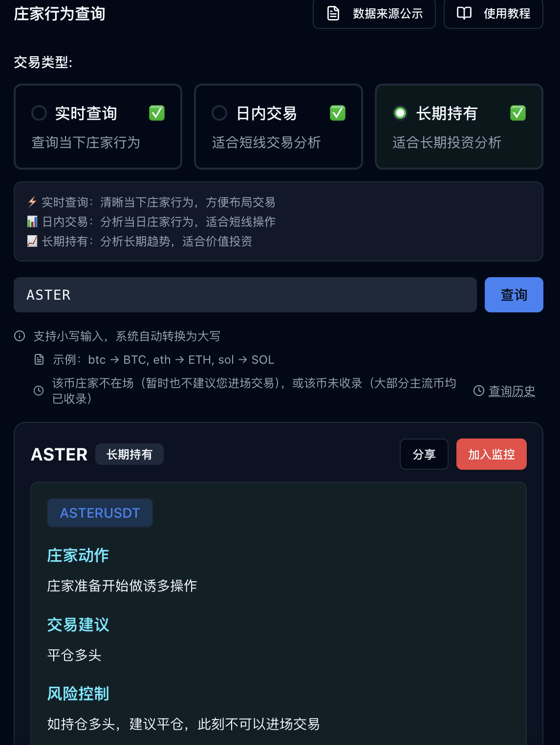Focus the ASTER coin input field

coord(245,295)
